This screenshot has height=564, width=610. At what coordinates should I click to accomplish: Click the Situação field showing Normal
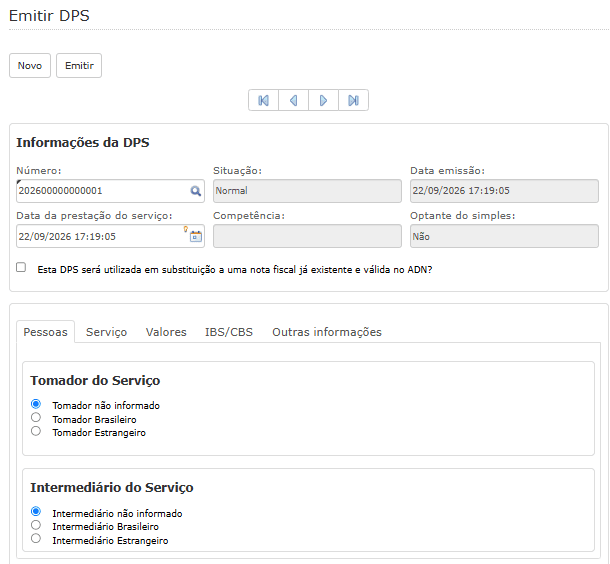pos(307,191)
